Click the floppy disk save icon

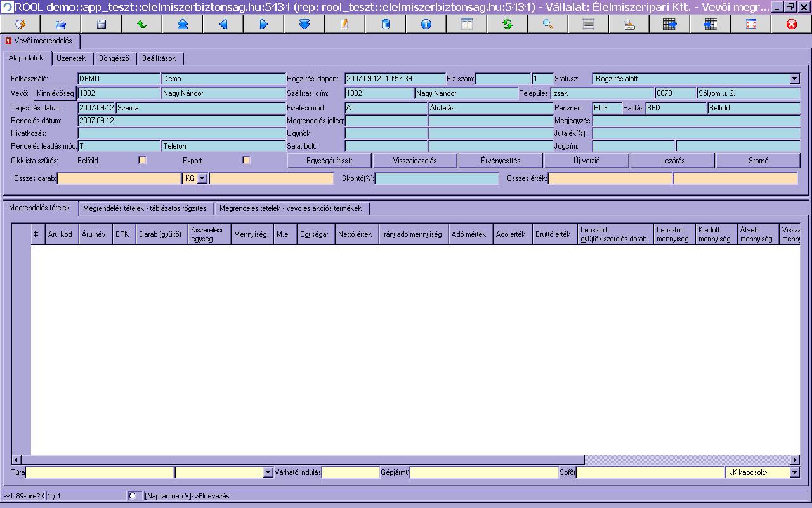tap(101, 24)
